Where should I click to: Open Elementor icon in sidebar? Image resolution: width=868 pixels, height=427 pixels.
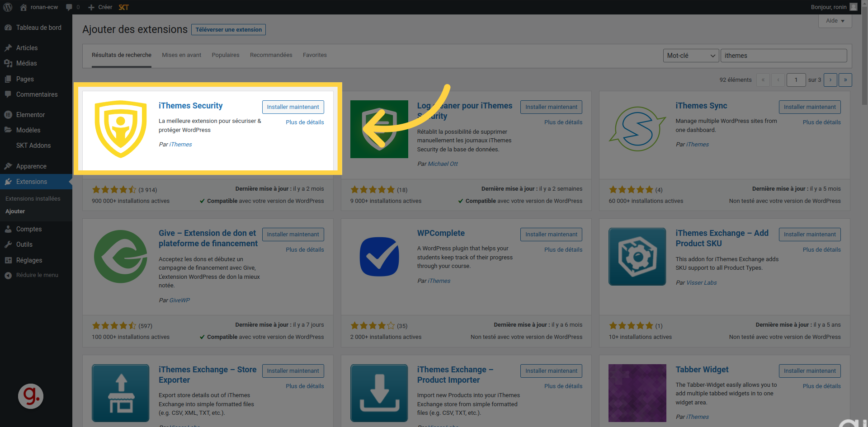(8, 115)
